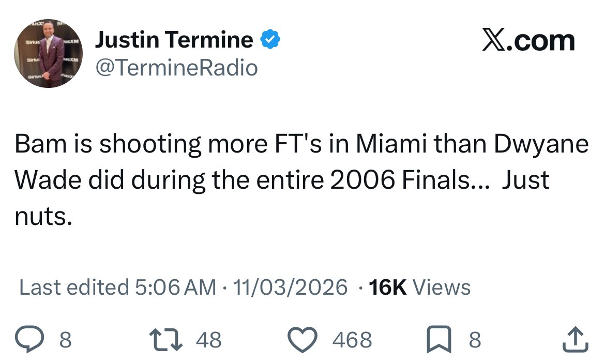Open the 16K Views analytics
This screenshot has width=605, height=364.
[420, 287]
